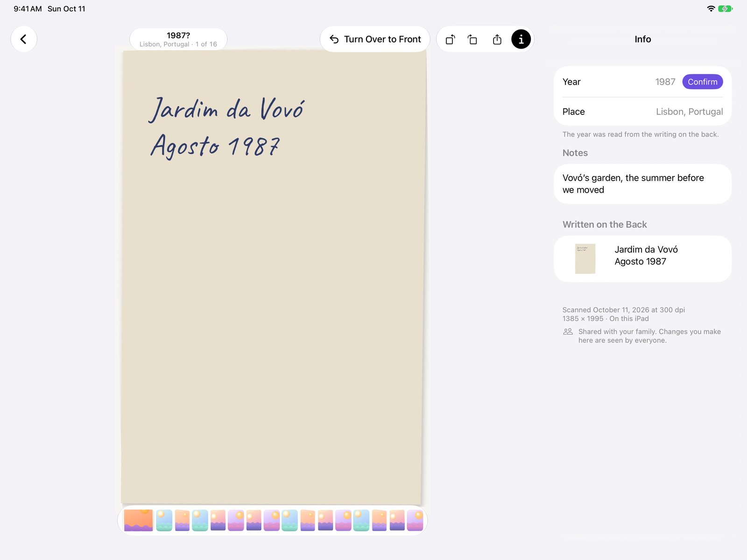
Task: Select the twelfth filmstrip thumbnail
Action: tap(343, 520)
